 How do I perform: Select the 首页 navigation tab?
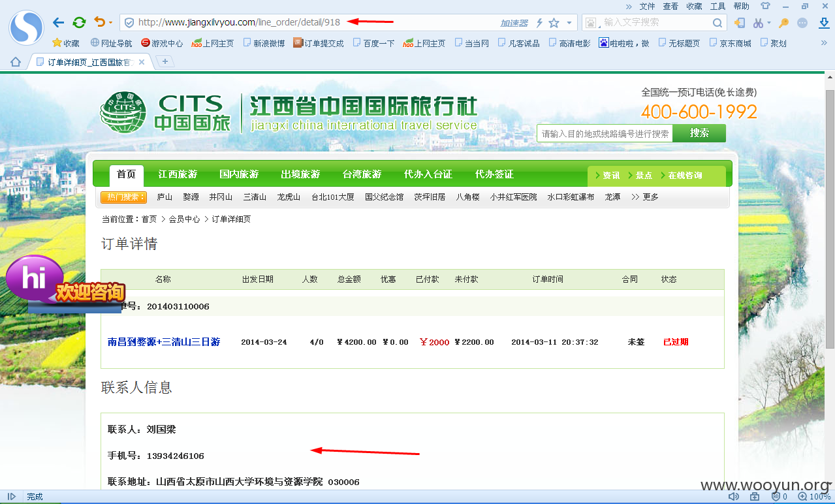click(x=126, y=174)
